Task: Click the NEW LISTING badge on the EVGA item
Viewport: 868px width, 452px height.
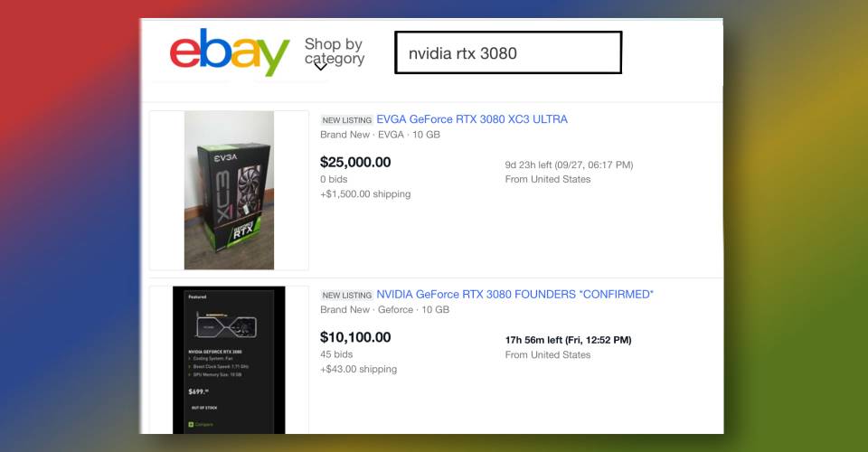Action: 347,120
